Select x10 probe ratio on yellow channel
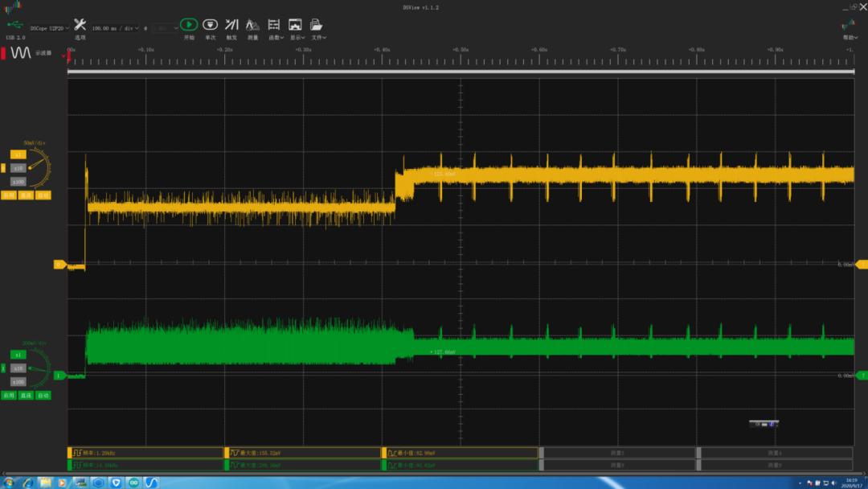Viewport: 868px width, 489px height. [18, 168]
